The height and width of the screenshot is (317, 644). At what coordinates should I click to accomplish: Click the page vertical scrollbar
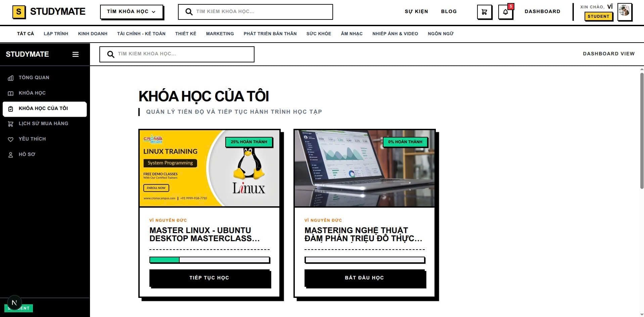click(642, 131)
